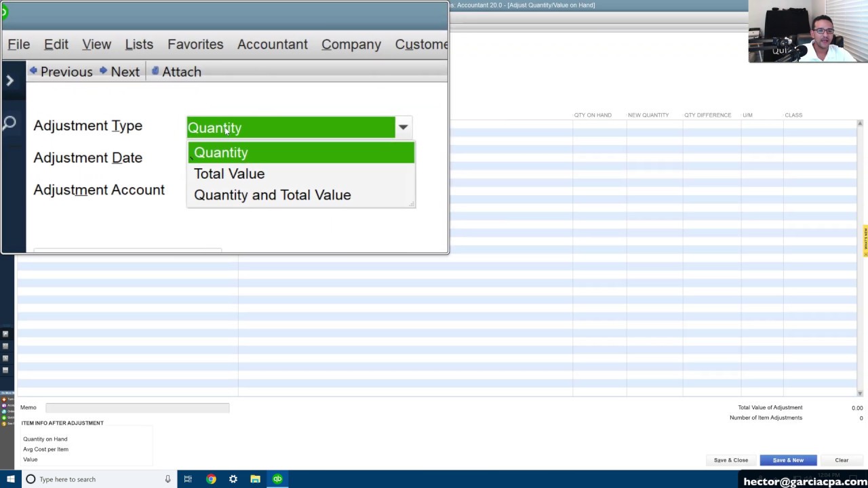Screen dimensions: 868x488
Task: Click the Adjustment Account label
Action: [x=99, y=190]
